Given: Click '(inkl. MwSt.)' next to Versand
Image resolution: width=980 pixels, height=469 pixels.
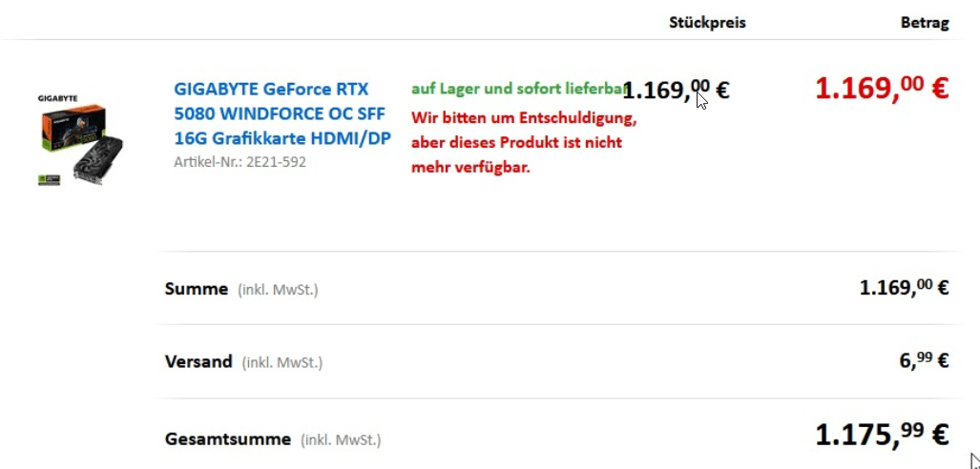Looking at the screenshot, I should pos(282,362).
